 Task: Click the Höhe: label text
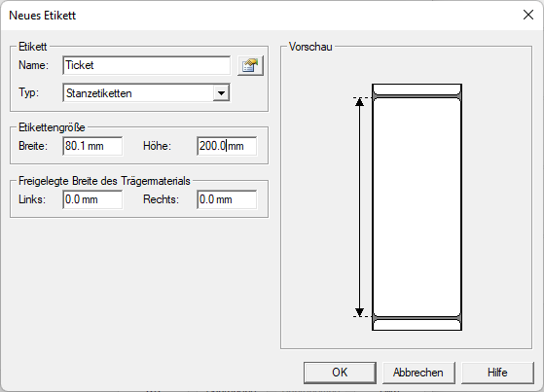pos(157,146)
